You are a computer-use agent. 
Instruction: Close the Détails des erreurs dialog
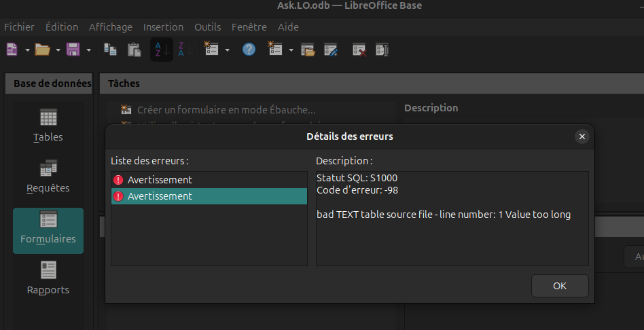(x=582, y=136)
